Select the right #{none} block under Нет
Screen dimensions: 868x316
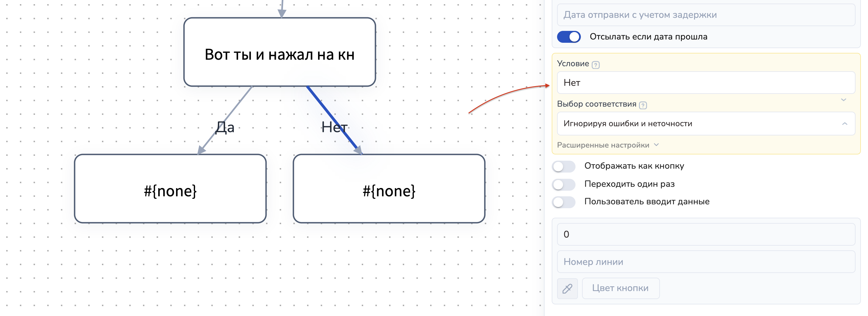[x=389, y=189]
